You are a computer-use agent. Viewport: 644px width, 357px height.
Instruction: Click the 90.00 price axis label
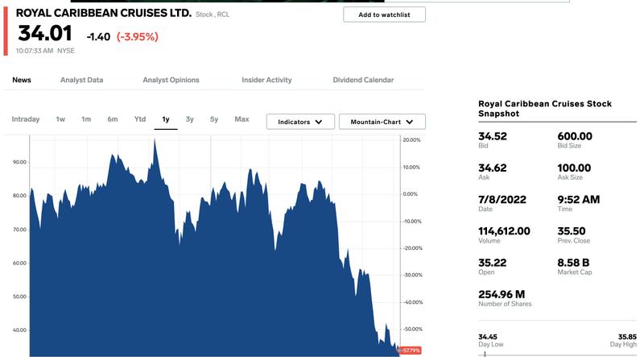[x=19, y=162]
